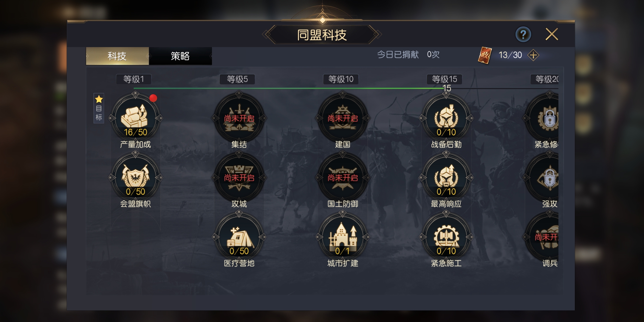Open the 战备后勤 technology icon
The image size is (644, 322).
tap(446, 118)
